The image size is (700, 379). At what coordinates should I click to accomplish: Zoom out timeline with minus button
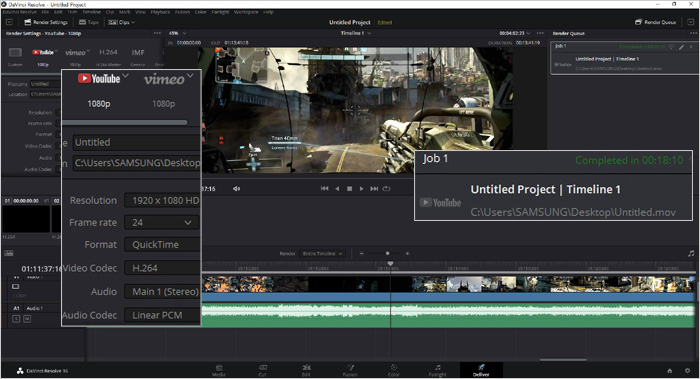pyautogui.click(x=361, y=253)
